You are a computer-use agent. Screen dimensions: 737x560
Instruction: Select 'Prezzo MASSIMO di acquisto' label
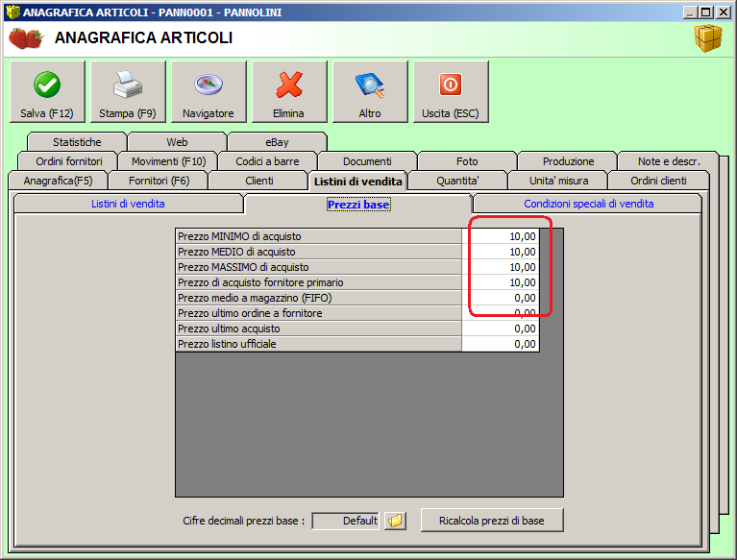tap(318, 267)
